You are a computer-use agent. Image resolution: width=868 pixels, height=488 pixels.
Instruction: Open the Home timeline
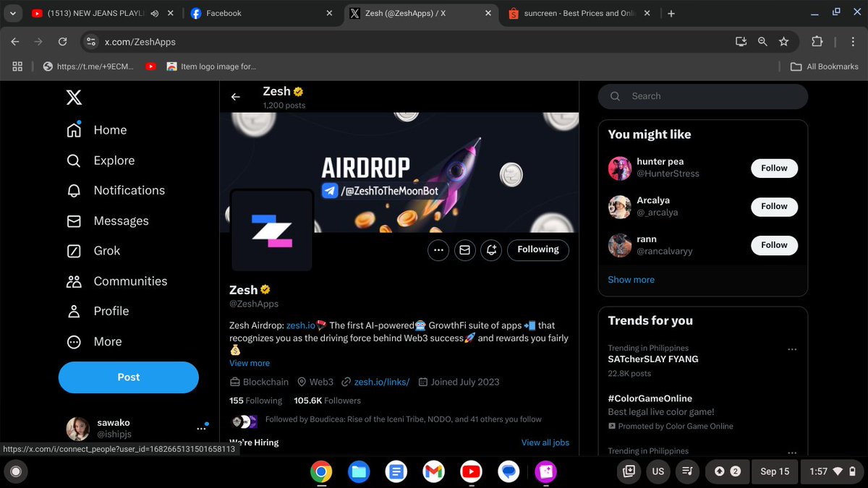[96, 130]
